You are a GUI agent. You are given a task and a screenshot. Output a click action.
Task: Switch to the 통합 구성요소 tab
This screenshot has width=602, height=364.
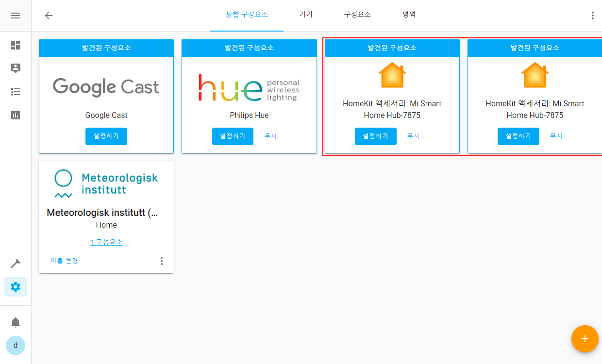(x=247, y=15)
